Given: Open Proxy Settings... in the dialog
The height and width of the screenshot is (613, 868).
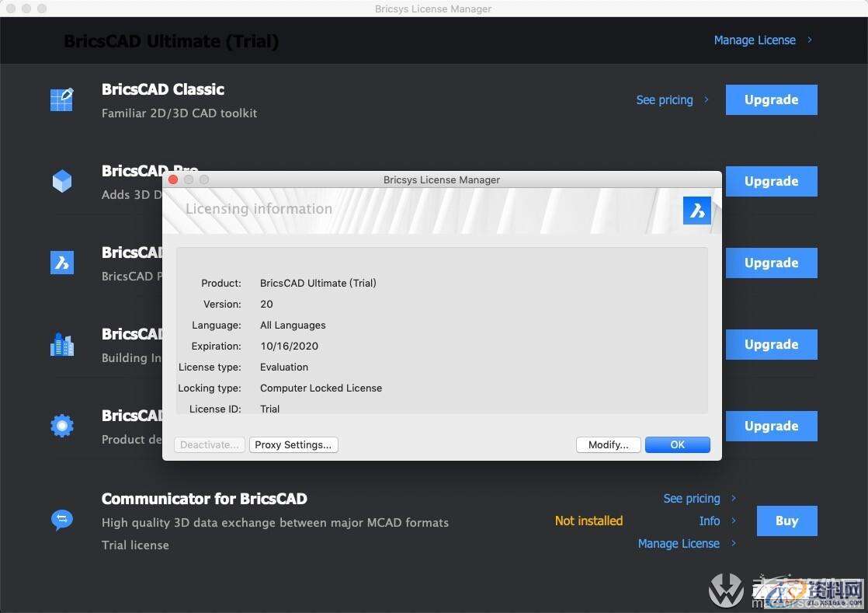Looking at the screenshot, I should click(293, 444).
